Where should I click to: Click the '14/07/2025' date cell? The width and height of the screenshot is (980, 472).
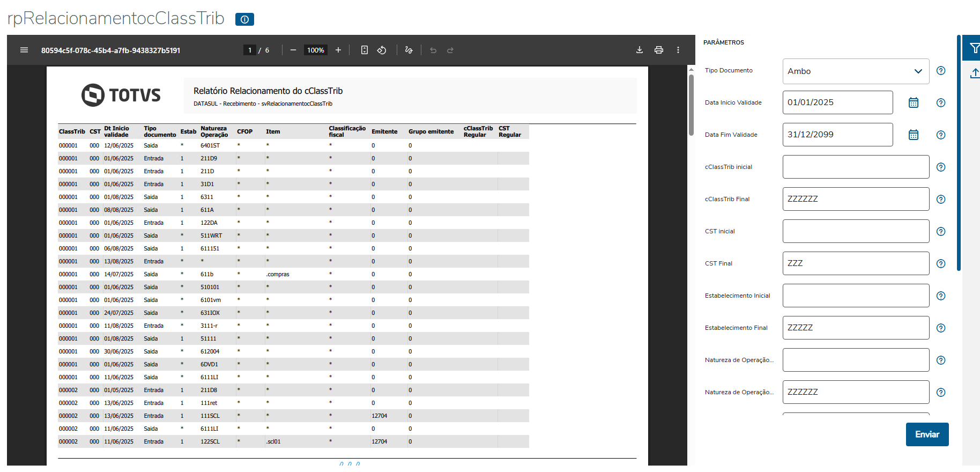(x=119, y=274)
